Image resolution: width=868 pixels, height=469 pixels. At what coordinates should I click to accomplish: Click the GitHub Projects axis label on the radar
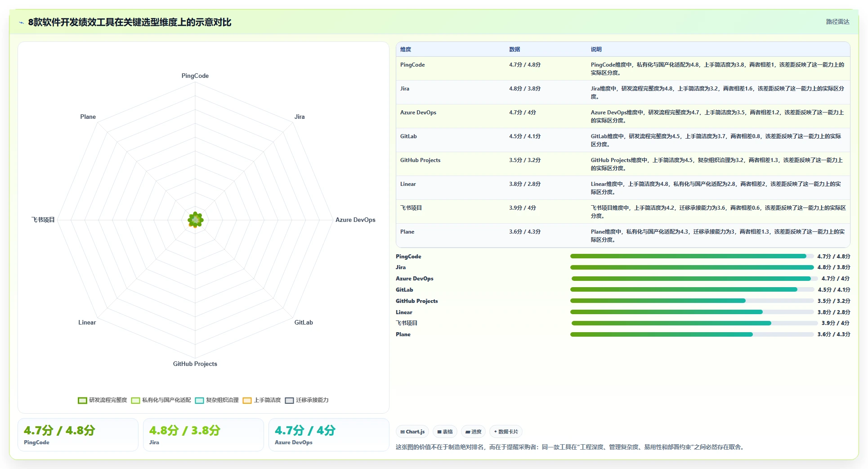click(x=195, y=364)
